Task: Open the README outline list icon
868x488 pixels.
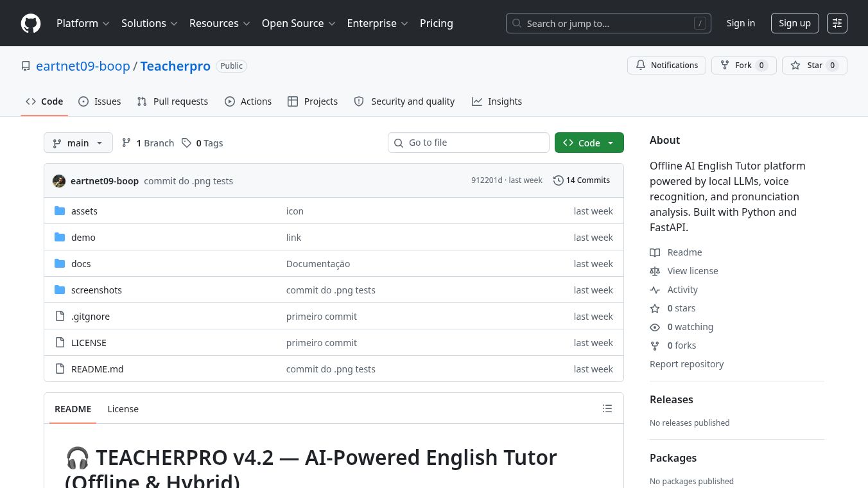Action: pos(607,408)
